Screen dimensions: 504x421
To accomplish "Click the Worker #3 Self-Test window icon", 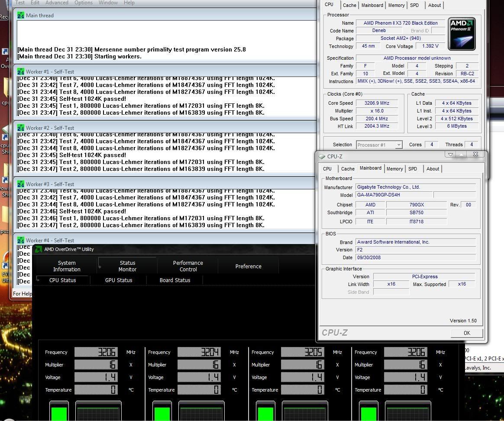I will pos(21,184).
